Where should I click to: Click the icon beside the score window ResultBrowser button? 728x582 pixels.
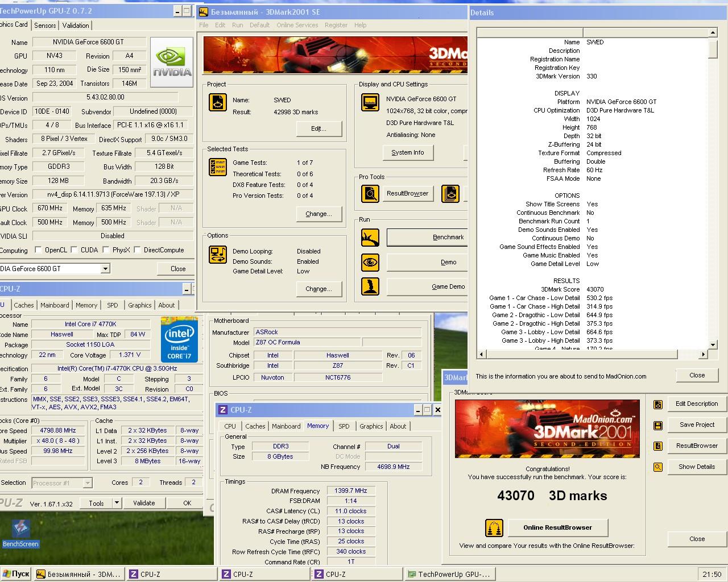(x=658, y=446)
